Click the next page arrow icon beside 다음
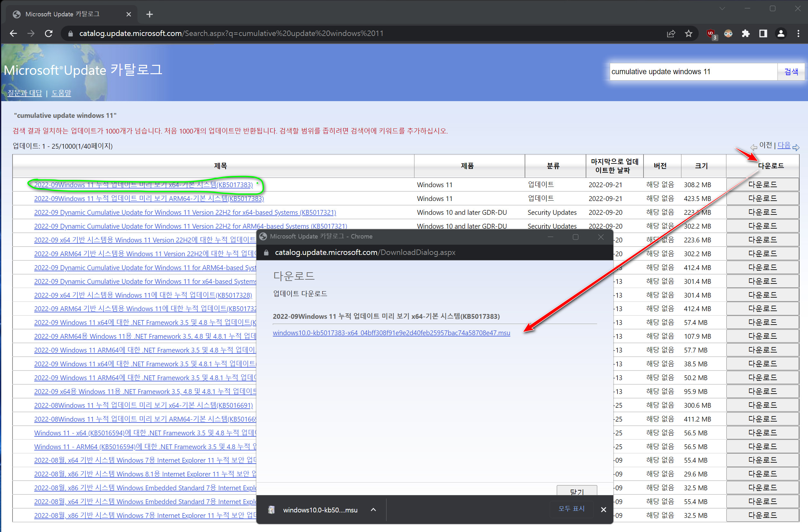The image size is (808, 532). point(796,147)
